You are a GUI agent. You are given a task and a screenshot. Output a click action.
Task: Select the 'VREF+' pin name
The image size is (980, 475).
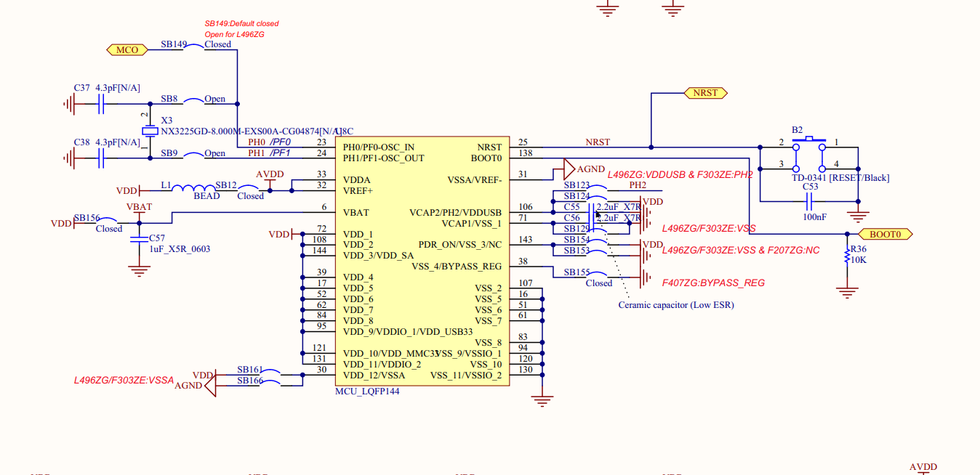357,191
